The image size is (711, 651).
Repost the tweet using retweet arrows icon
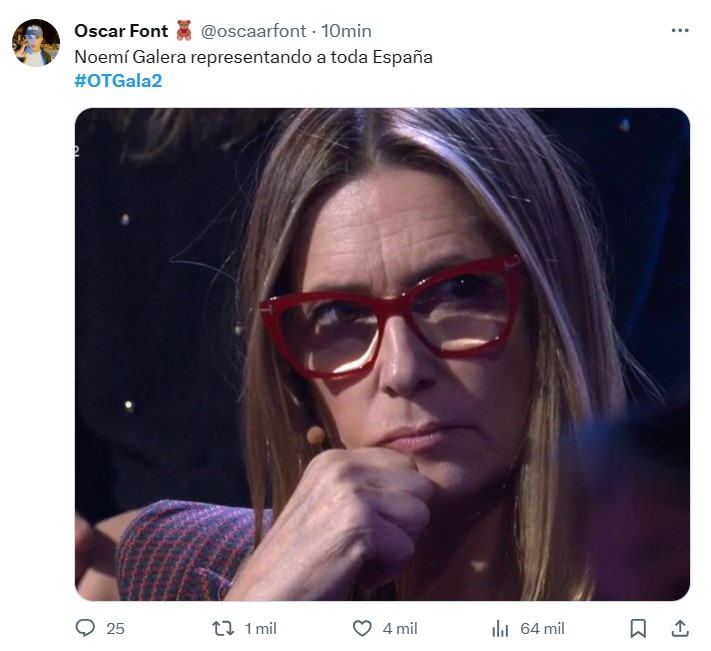point(223,628)
